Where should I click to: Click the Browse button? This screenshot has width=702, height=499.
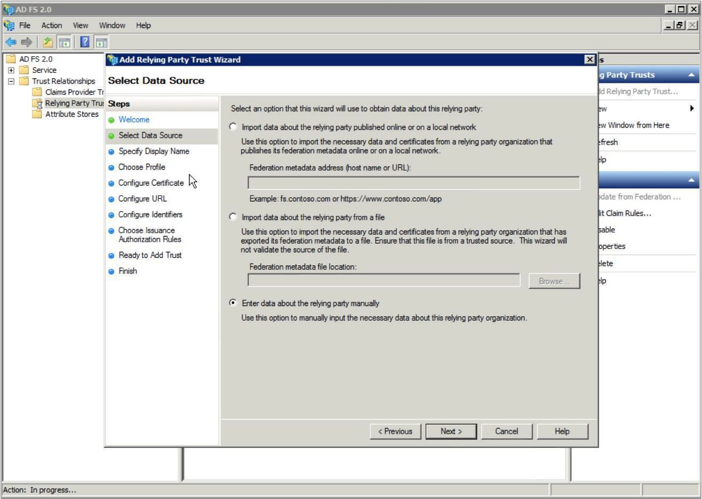coord(554,281)
